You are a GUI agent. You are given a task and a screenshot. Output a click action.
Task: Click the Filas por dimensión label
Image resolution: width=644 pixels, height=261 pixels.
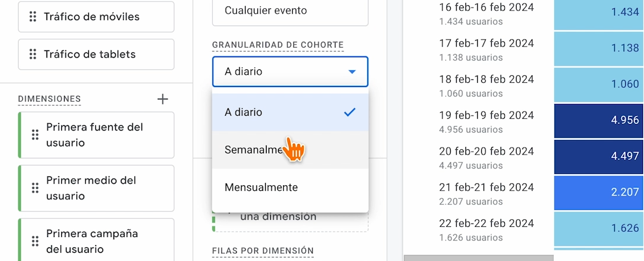(x=263, y=251)
